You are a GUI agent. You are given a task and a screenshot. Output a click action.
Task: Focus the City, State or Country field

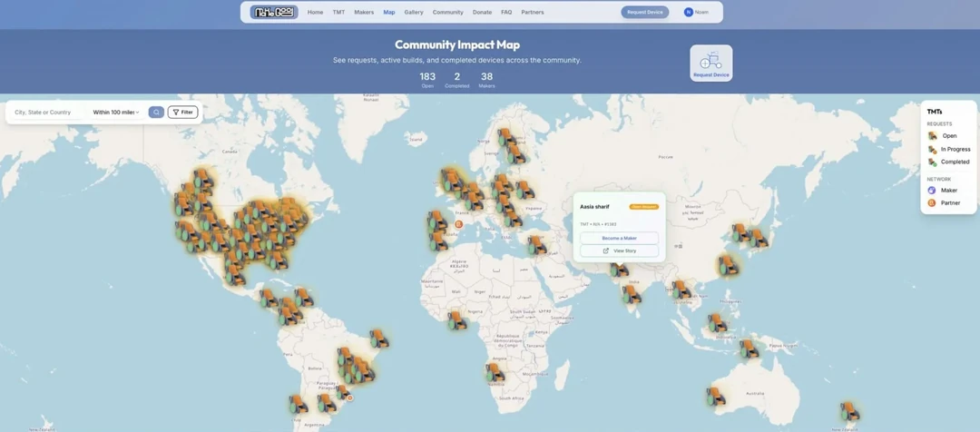45,113
